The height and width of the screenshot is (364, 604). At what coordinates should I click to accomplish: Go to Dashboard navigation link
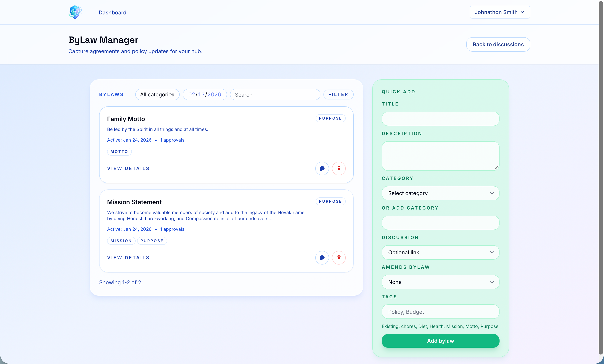pos(112,13)
